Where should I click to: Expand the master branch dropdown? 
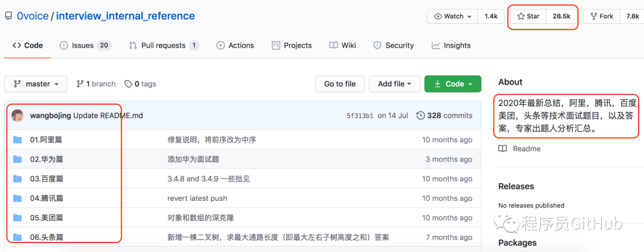point(36,84)
